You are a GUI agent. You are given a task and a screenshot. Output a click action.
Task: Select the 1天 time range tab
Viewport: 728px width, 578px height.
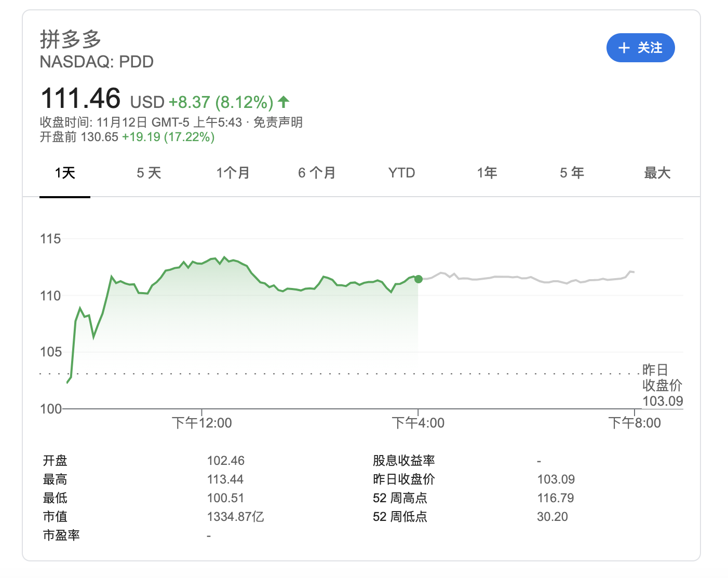65,173
